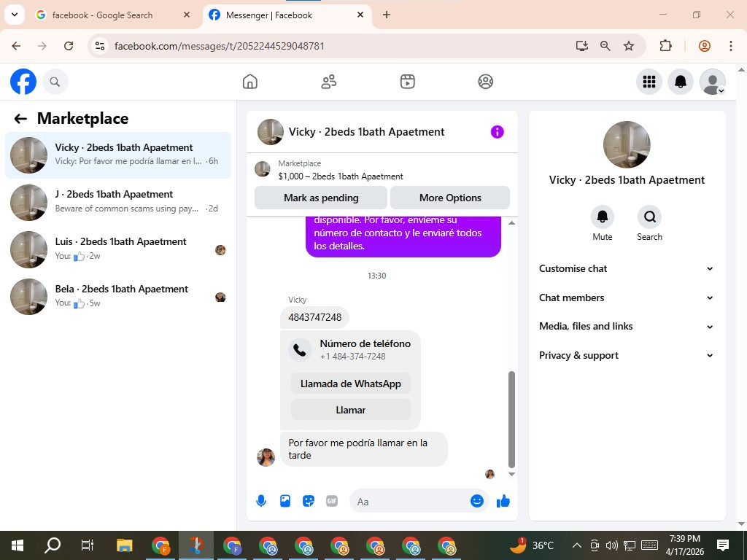Focus the Aa message input field

412,502
